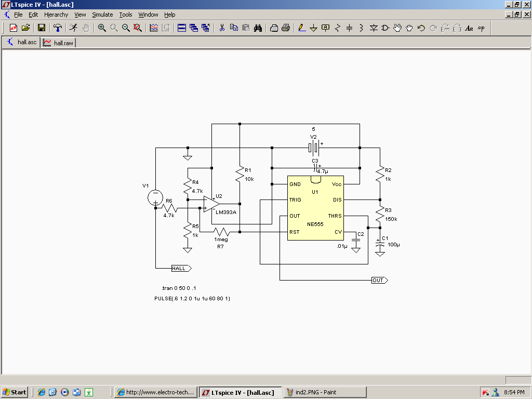Screen dimensions: 532x399
Task: Select the Label net tool
Action: click(x=325, y=28)
